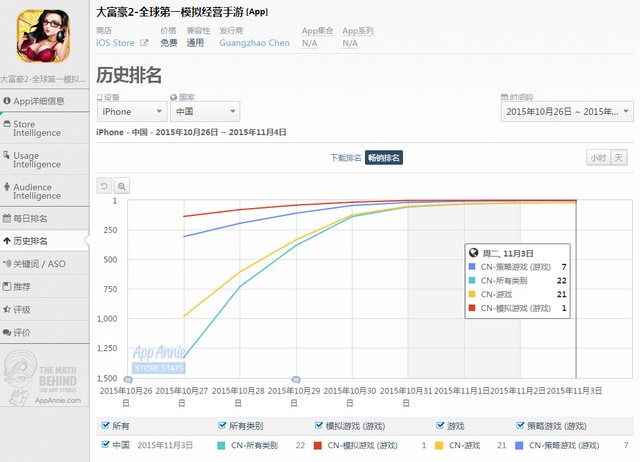This screenshot has width=640, height=462.
Task: Toggle the 策略游戏 (游戏) checkbox
Action: coord(520,426)
